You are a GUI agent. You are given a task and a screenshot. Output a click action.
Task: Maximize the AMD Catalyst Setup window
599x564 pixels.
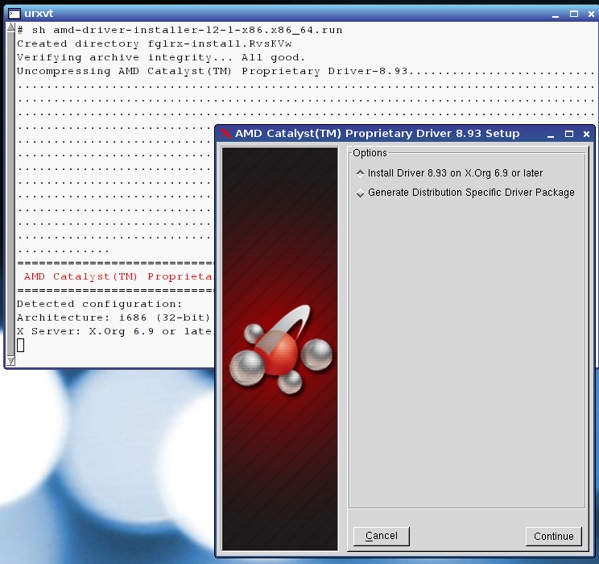(x=569, y=134)
